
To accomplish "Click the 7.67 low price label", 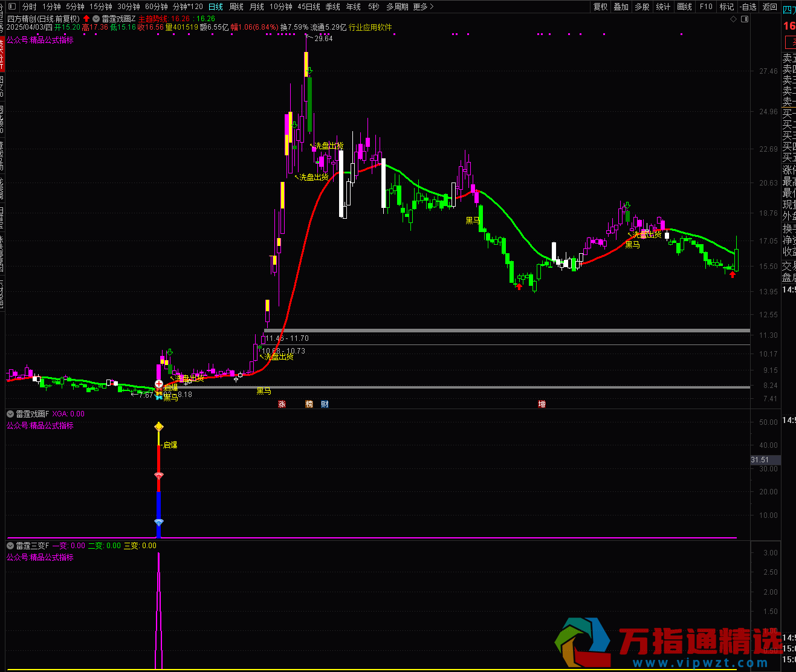I will pos(146,395).
